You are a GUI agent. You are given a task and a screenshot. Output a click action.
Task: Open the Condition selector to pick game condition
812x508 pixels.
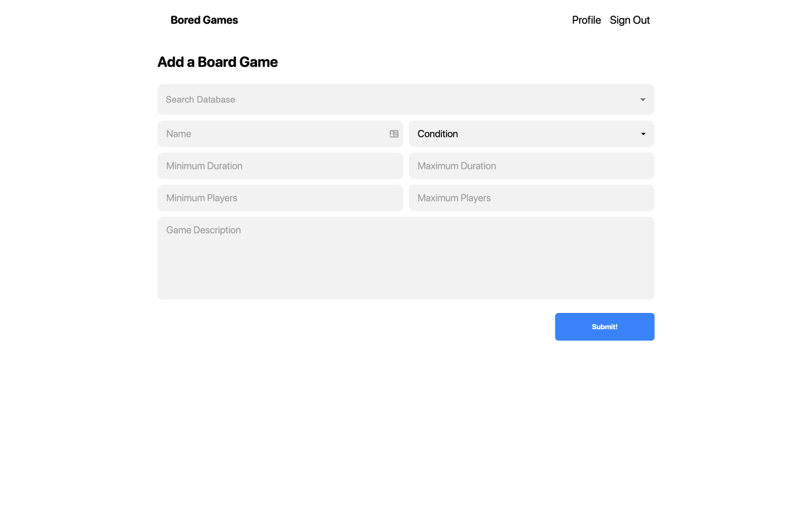coord(531,133)
